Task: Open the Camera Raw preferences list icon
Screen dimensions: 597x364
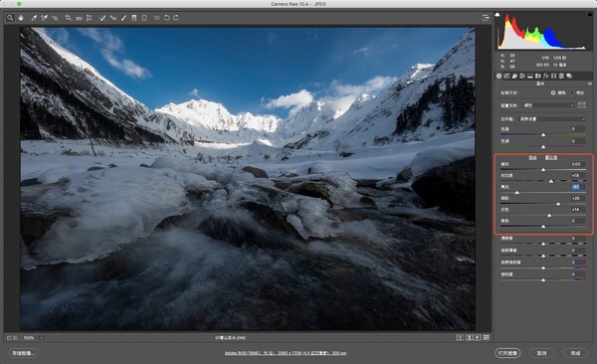Action: [156, 18]
